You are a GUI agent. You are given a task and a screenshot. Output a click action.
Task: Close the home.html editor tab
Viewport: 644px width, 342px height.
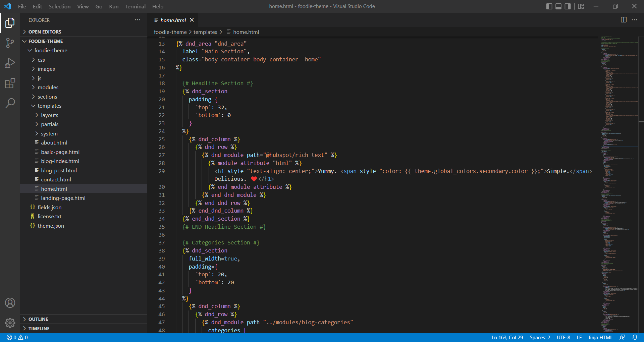coord(192,20)
